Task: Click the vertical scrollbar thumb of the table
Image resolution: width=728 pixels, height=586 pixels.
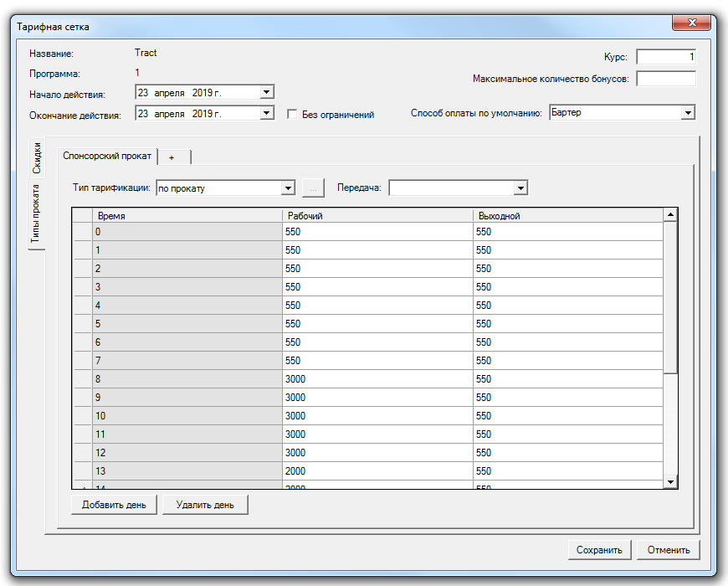Action: pyautogui.click(x=670, y=297)
